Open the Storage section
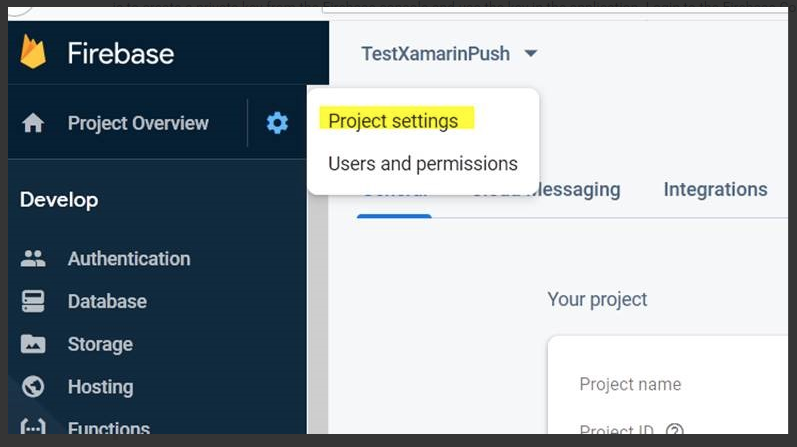 coord(100,344)
